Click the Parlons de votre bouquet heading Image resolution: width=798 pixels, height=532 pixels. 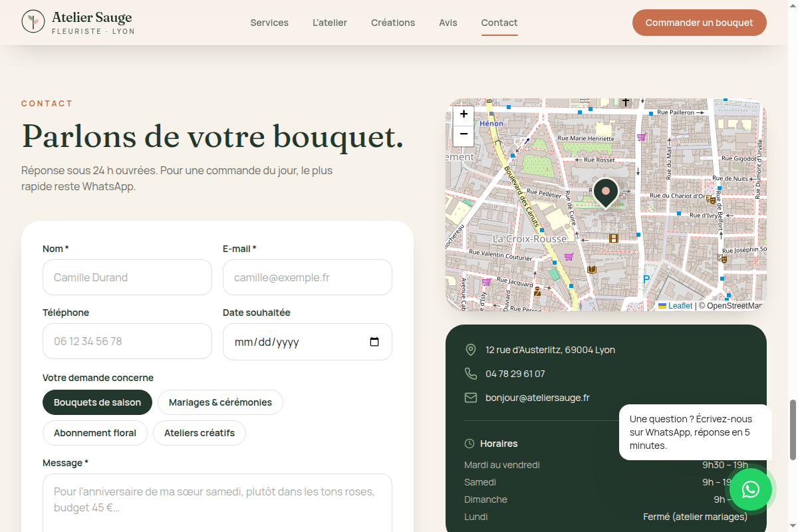[213, 136]
